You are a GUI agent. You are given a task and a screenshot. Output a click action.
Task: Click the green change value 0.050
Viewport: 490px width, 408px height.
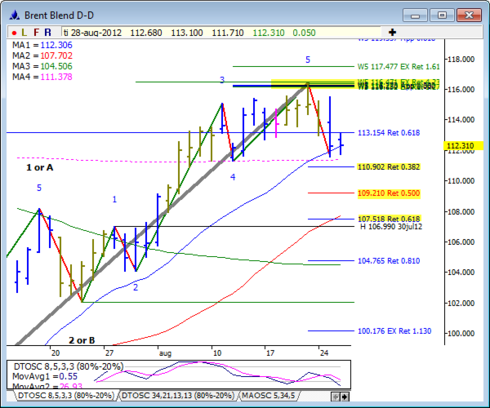click(x=304, y=33)
